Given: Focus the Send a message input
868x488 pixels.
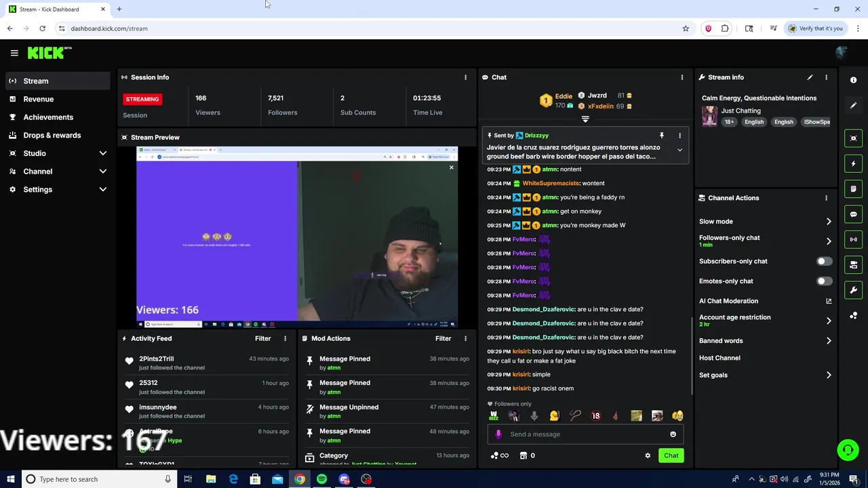Looking at the screenshot, I should (x=585, y=434).
